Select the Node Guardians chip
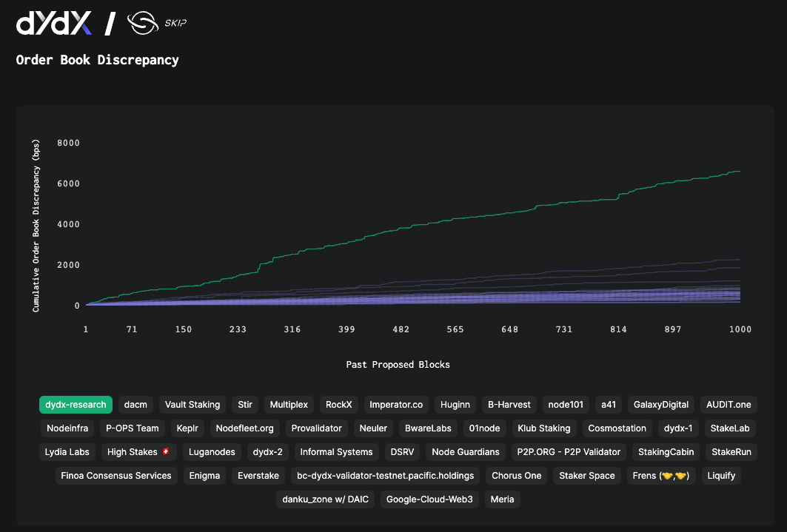The height and width of the screenshot is (532, 787). pyautogui.click(x=466, y=452)
